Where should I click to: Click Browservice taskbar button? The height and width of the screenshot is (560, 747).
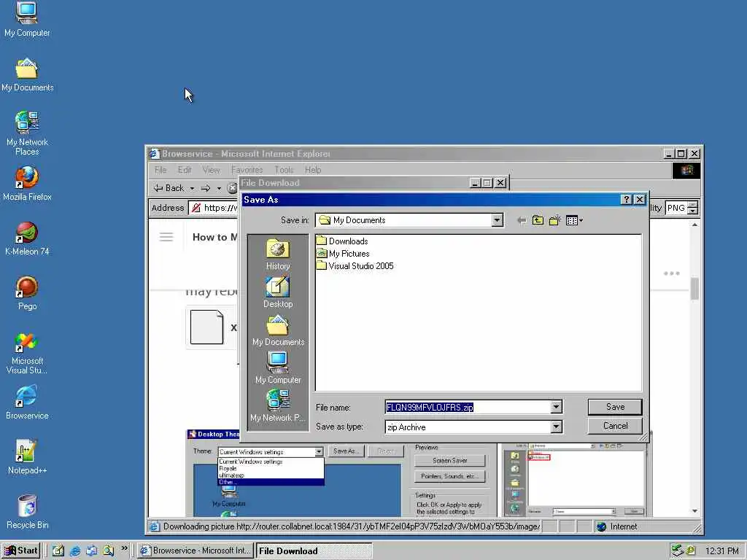[196, 551]
